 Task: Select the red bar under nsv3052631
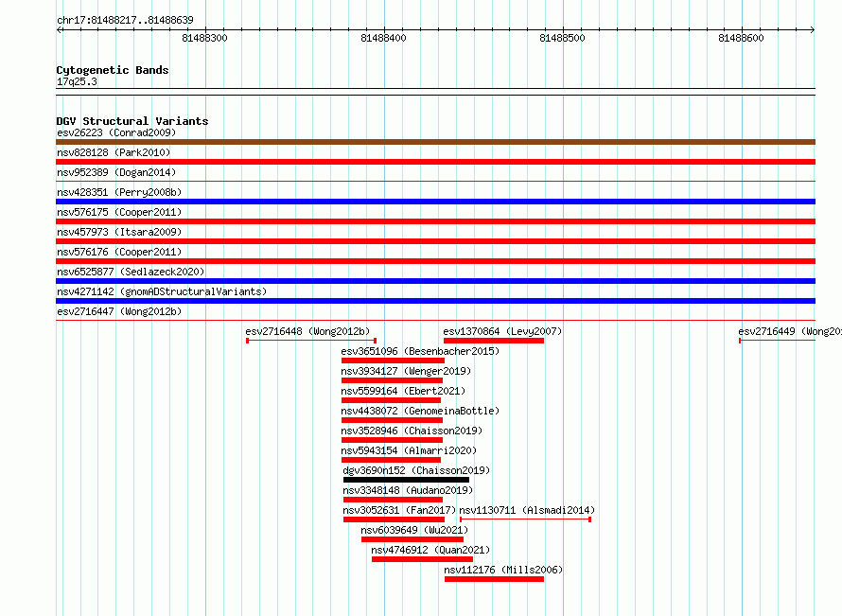coord(394,519)
